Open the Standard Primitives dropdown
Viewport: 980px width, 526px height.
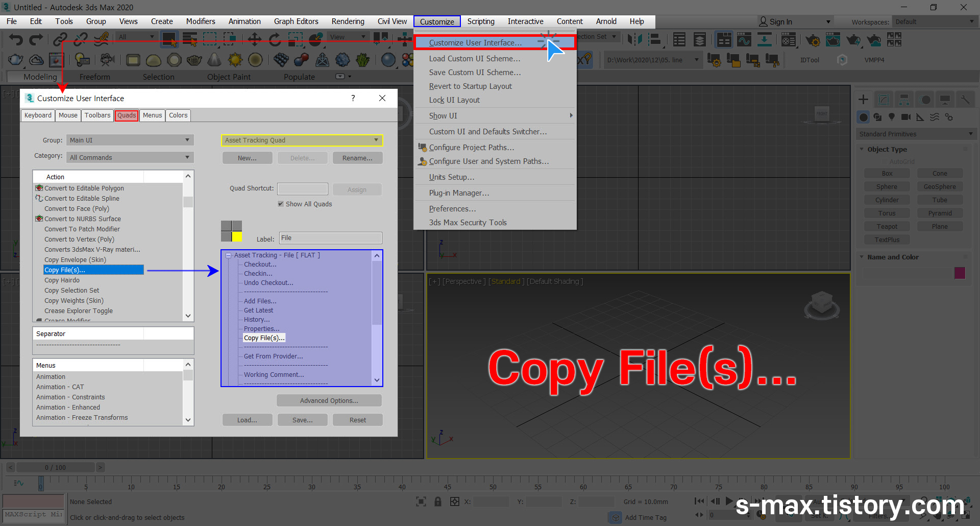coord(916,134)
